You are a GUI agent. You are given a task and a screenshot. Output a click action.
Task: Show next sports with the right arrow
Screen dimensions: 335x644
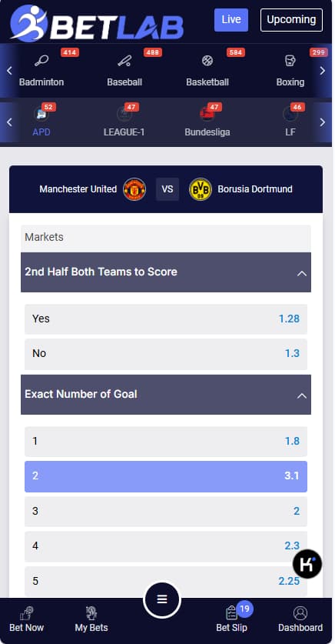(322, 71)
